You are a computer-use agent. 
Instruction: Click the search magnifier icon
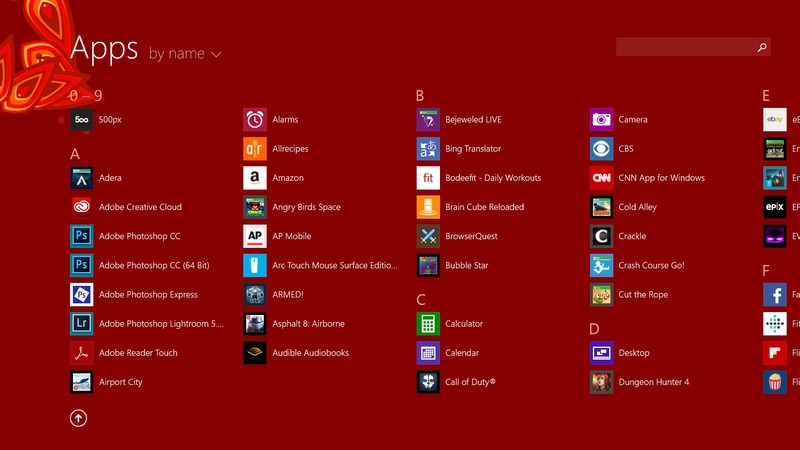pyautogui.click(x=762, y=47)
